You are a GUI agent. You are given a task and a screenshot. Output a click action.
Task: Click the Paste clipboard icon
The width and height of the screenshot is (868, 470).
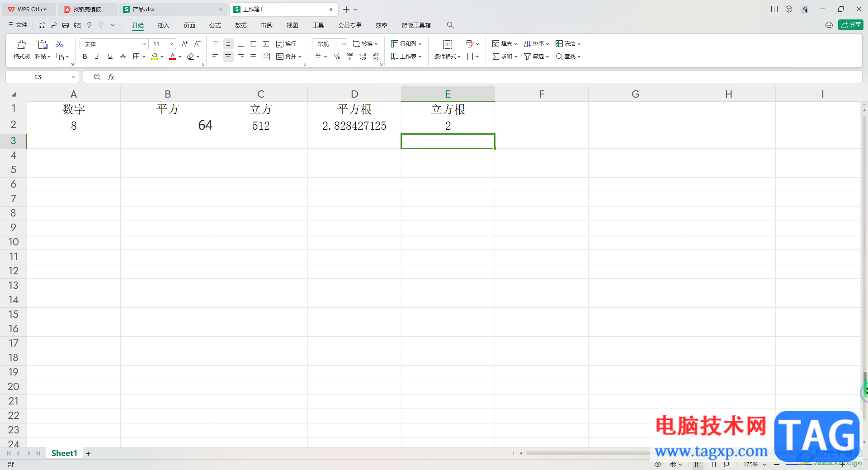[x=42, y=44]
